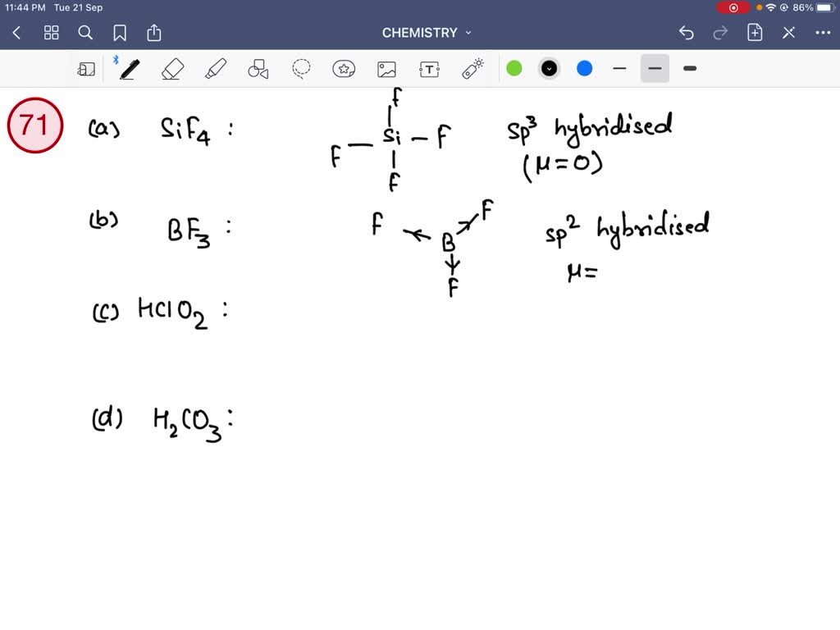Viewport: 840px width, 630px height.
Task: Open the CHEMISTRY notebook title dropdown
Action: click(x=427, y=33)
